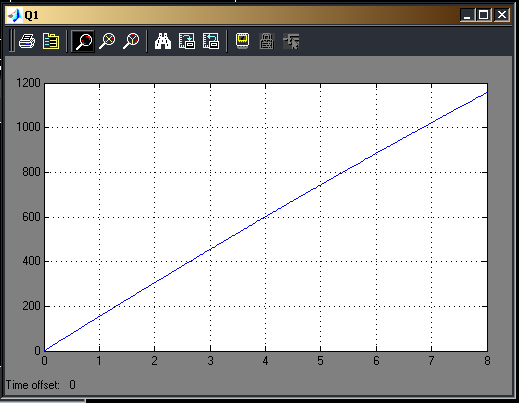Viewport: 519px width, 403px height.
Task: Click the y-axis label 200
Action: [31, 306]
